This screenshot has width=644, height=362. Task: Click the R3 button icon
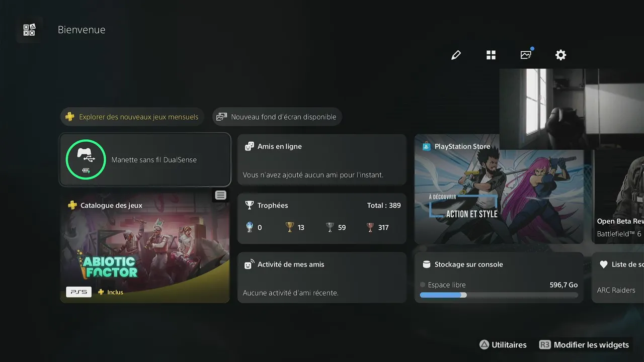(545, 345)
